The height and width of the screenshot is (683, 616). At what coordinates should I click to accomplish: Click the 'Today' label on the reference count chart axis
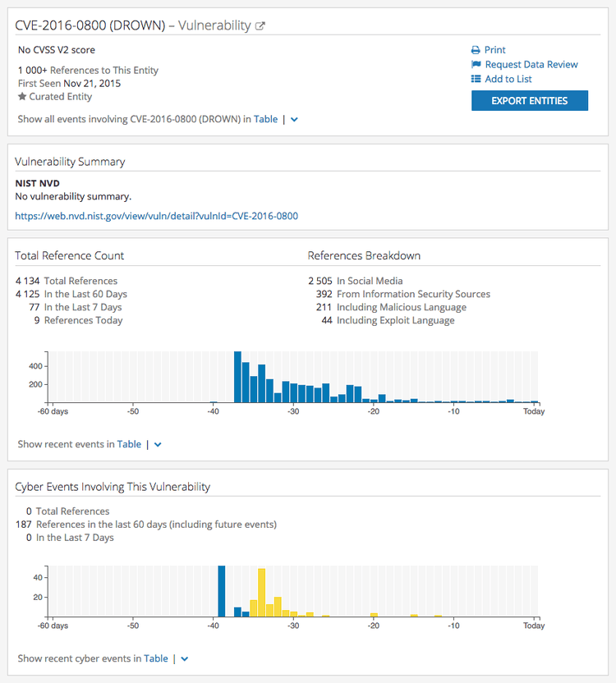534,411
